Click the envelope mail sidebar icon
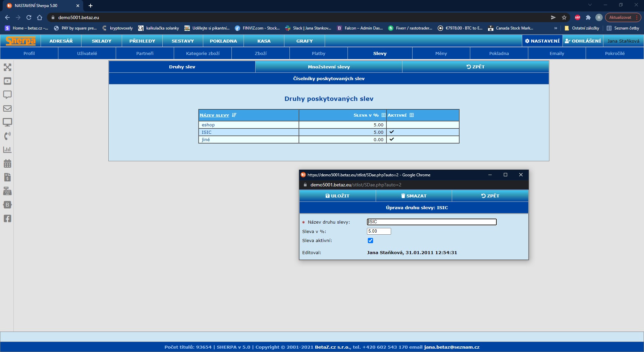Screen dimensions: 644x352 [x=7, y=109]
